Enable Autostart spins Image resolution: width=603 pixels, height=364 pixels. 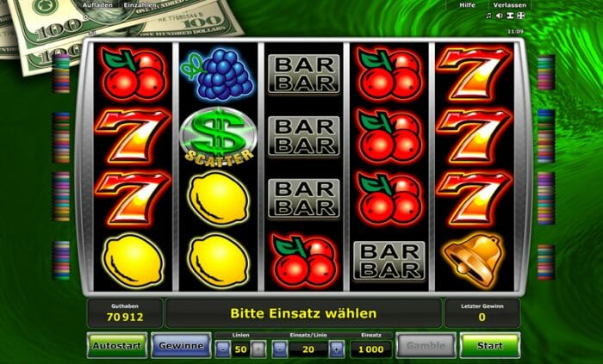click(x=117, y=346)
